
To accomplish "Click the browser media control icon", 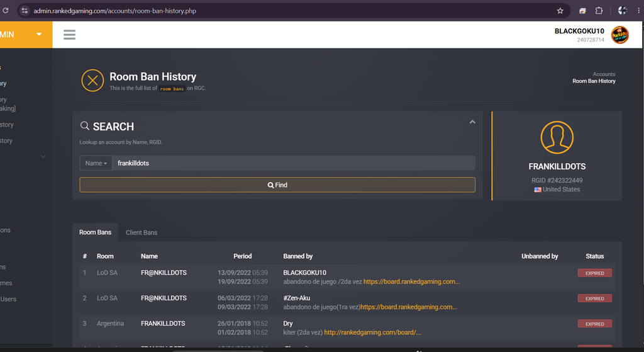I will pos(582,11).
